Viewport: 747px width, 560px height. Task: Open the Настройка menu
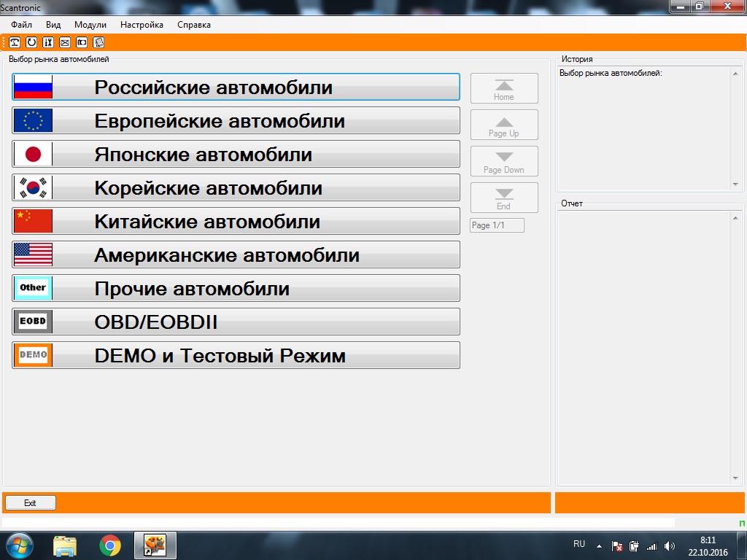pyautogui.click(x=142, y=25)
